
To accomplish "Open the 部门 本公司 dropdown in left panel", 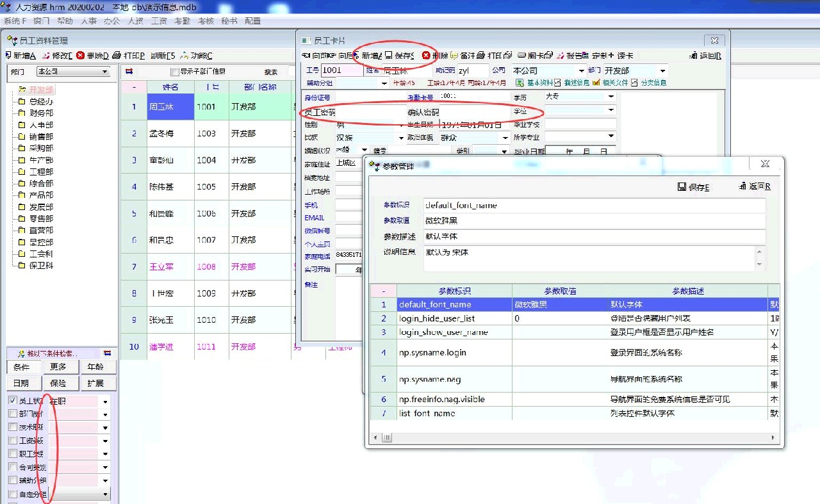I will coord(105,72).
